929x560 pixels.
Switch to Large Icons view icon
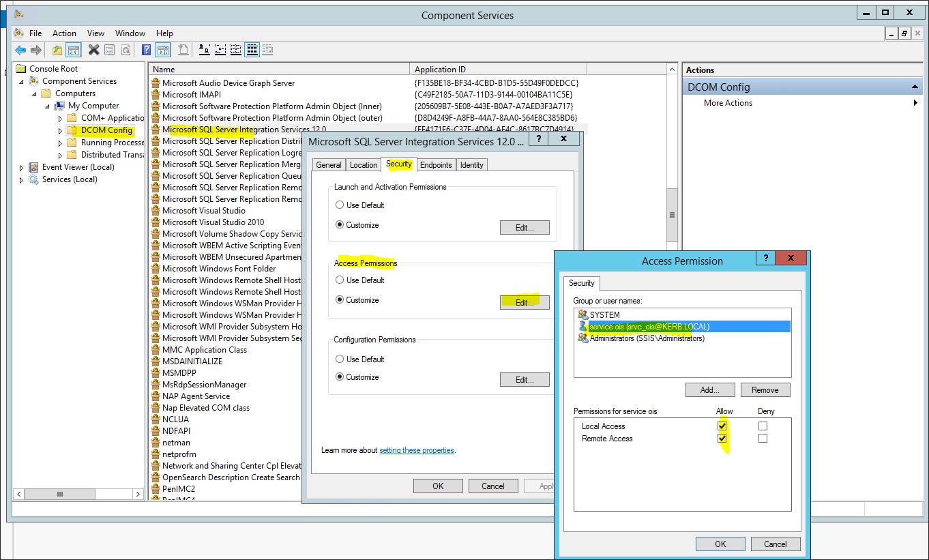[204, 50]
